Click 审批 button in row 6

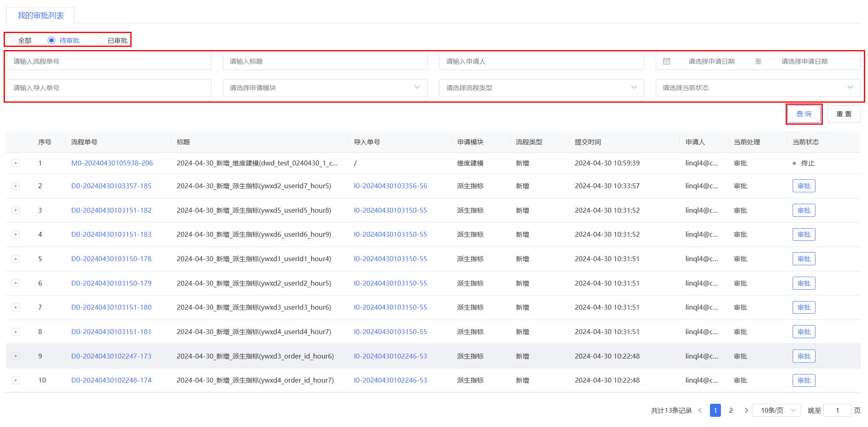(x=804, y=283)
